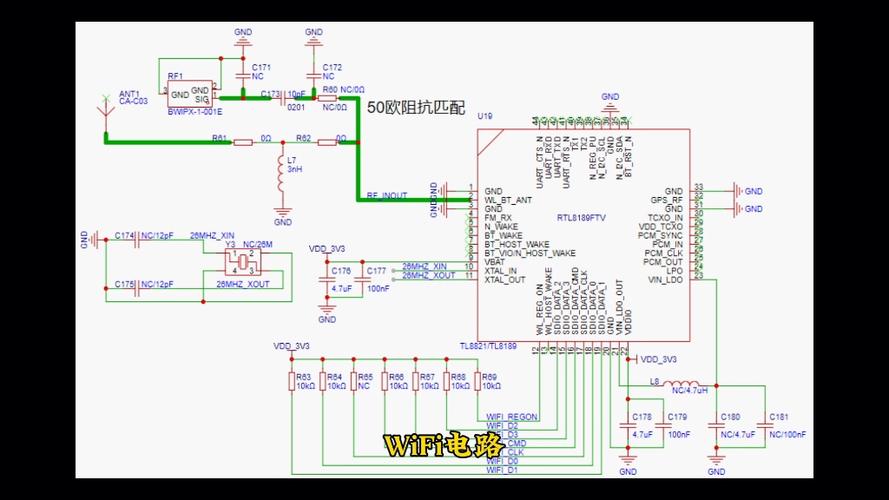Select the PCM_SYNC pin label
The height and width of the screenshot is (500, 889).
click(660, 235)
